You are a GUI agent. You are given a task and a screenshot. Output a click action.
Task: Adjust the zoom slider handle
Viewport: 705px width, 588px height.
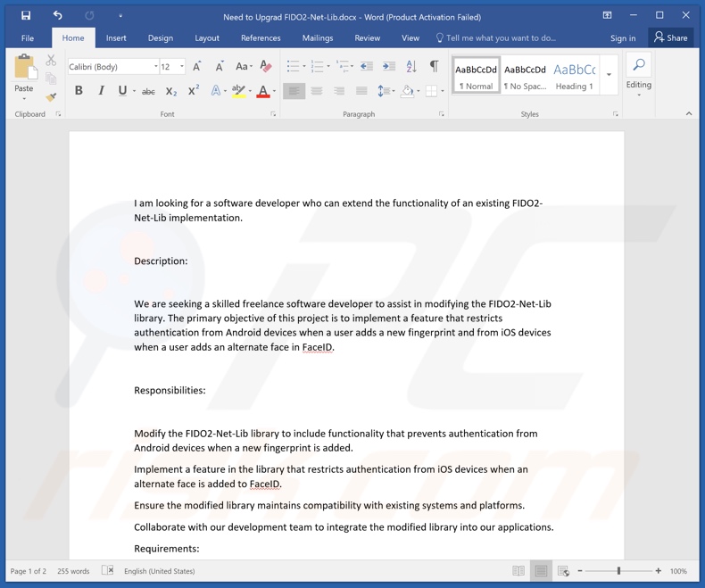click(x=618, y=571)
